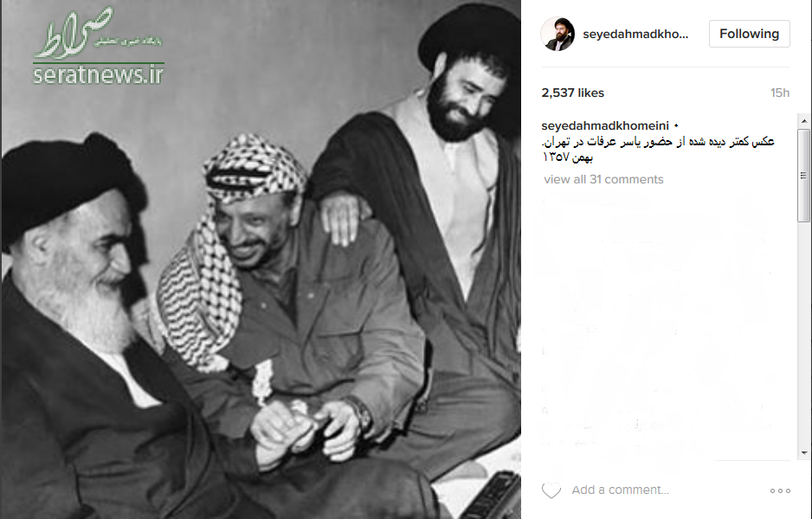This screenshot has height=519, width=812.
Task: Click the green Serat logo watermark
Action: coord(97,34)
